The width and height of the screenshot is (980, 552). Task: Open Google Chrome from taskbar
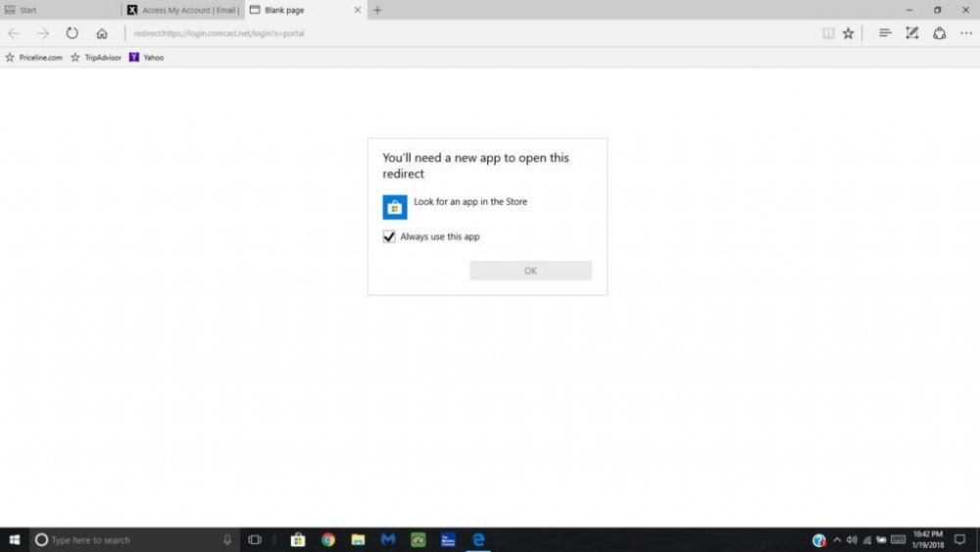(x=328, y=539)
